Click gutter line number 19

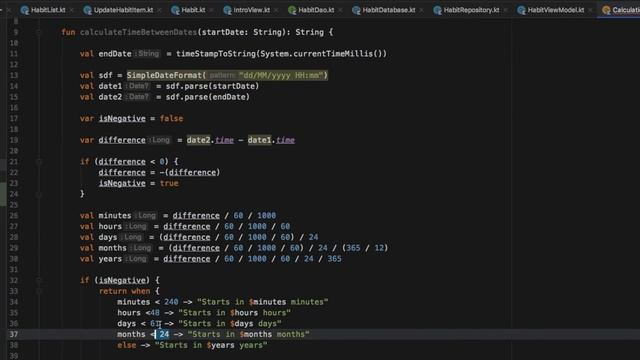[x=13, y=140]
